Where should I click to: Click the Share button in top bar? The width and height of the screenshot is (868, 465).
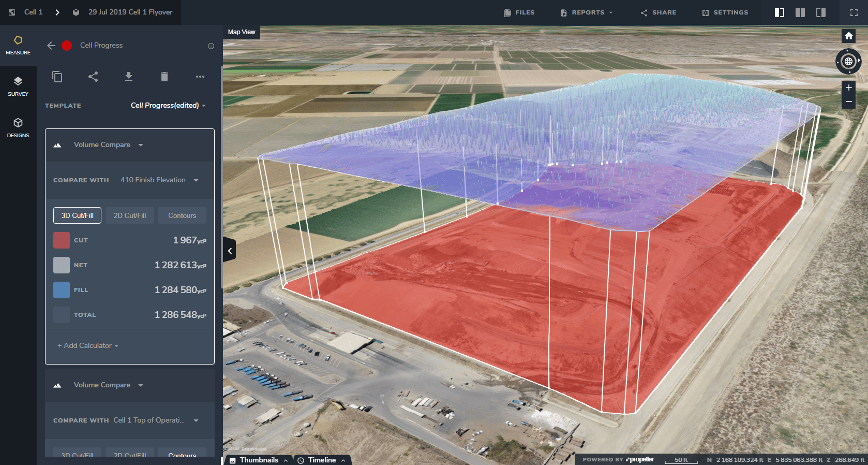[x=659, y=12]
